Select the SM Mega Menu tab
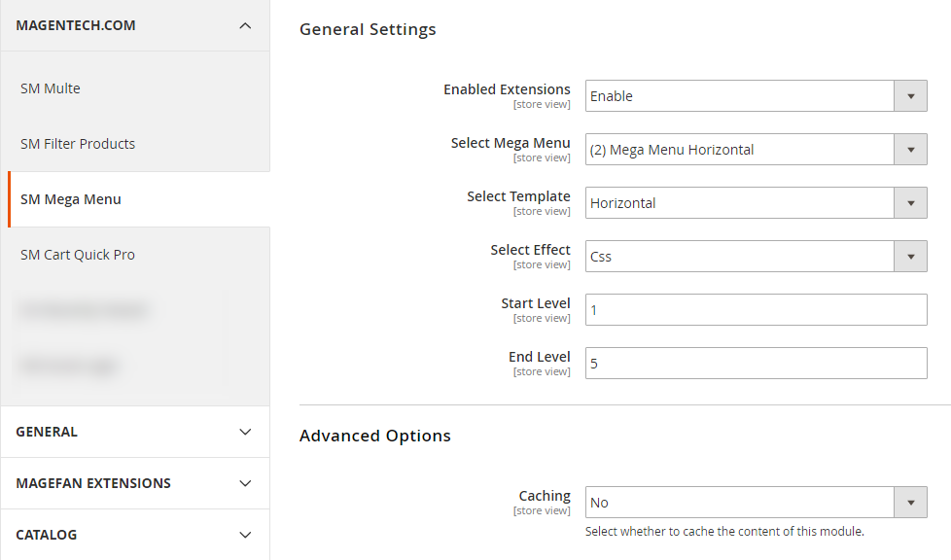The image size is (951, 560). coord(71,199)
